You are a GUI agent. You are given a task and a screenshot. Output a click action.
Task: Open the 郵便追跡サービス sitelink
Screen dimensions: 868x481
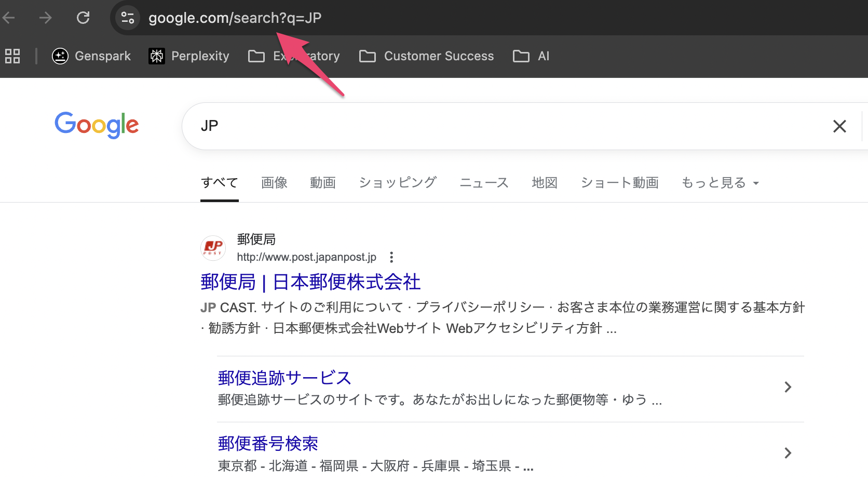point(284,378)
